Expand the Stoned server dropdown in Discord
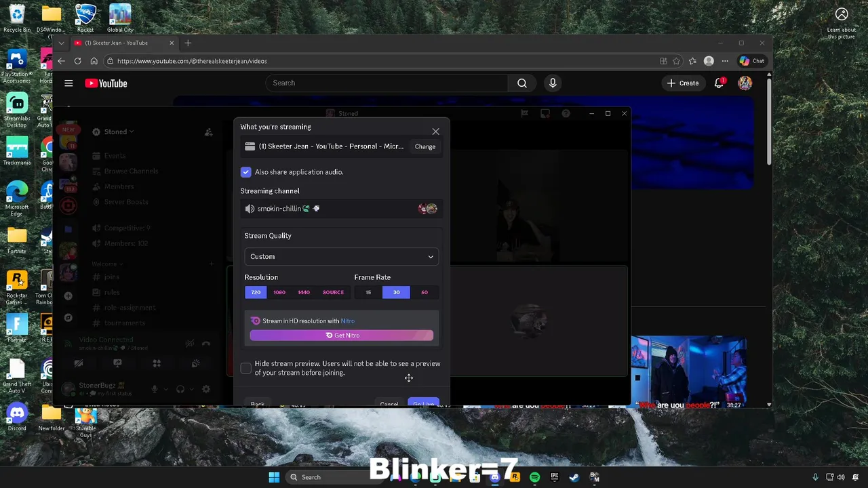Image resolution: width=868 pixels, height=488 pixels. [x=119, y=132]
